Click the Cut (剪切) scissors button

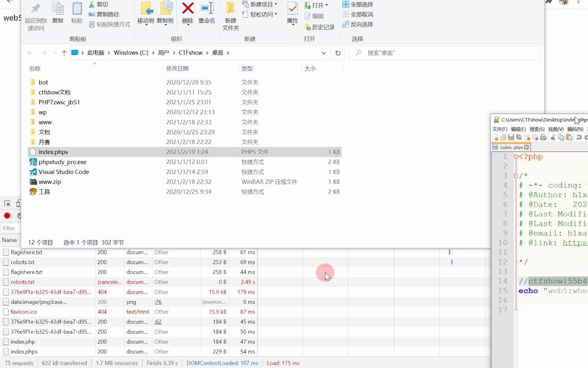(x=98, y=4)
